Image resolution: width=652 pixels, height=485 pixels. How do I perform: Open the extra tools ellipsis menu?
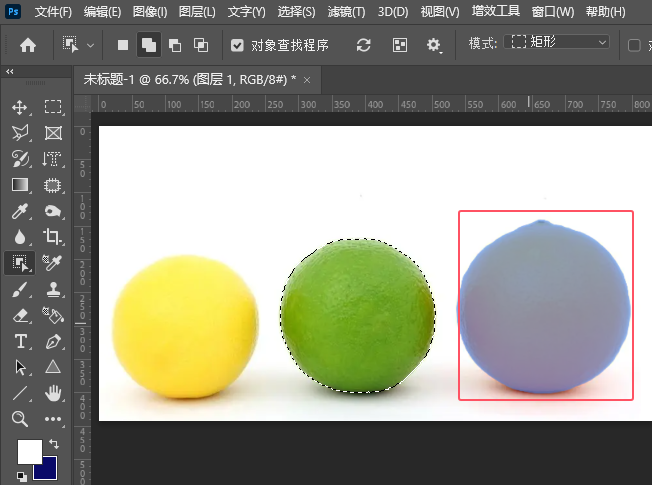[53, 419]
